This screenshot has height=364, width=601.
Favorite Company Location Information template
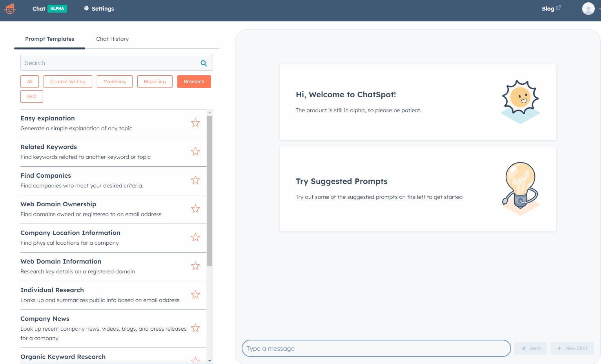click(195, 237)
